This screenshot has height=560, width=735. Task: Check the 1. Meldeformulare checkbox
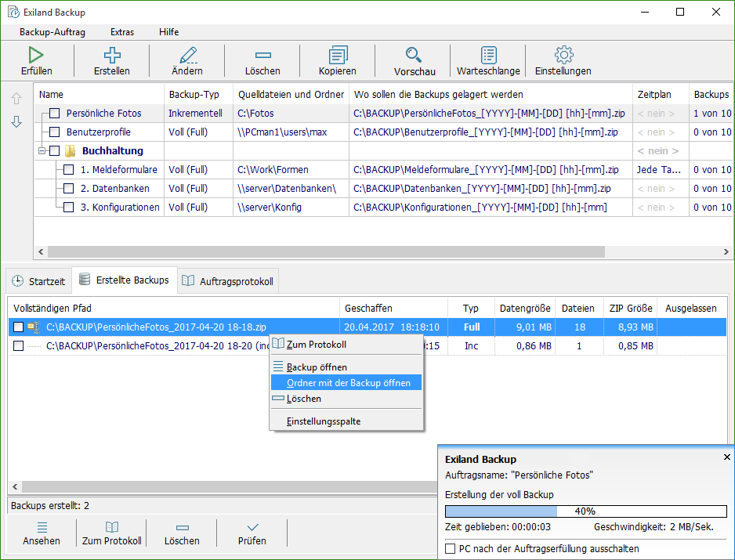(69, 170)
